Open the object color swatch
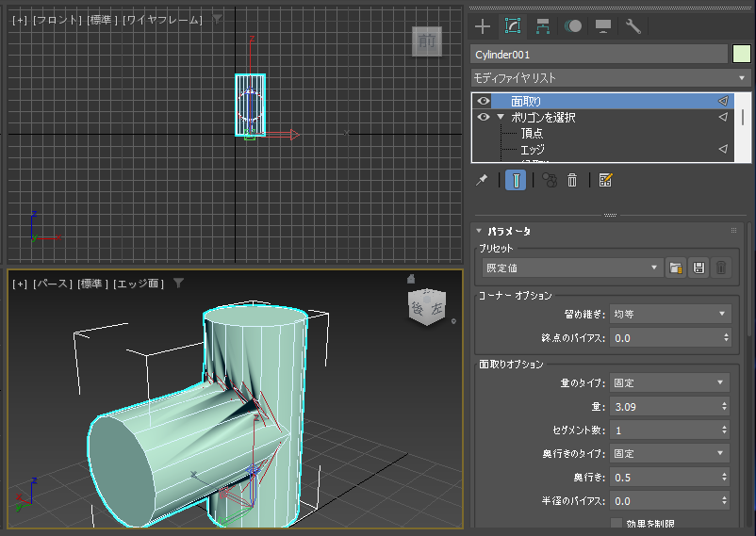756x536 pixels. [742, 54]
